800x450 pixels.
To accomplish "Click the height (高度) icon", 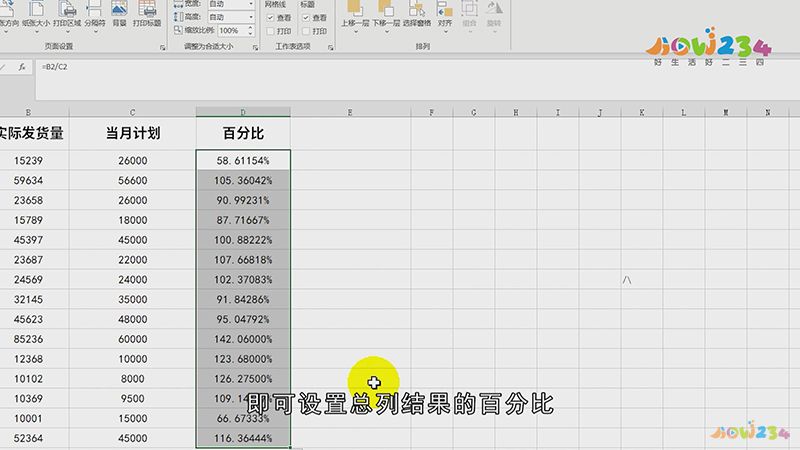I will coord(178,17).
